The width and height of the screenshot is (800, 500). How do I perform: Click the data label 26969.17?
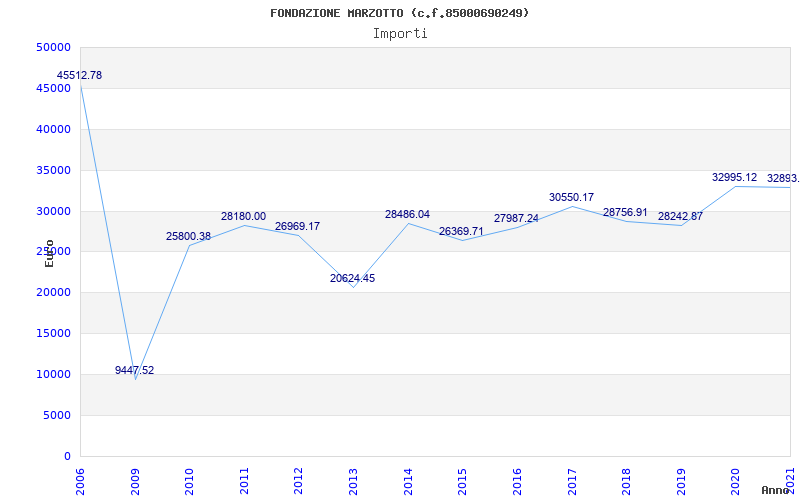tap(297, 226)
